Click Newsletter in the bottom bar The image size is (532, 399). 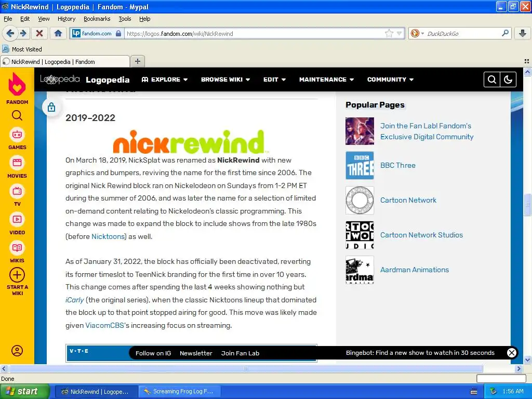tap(196, 353)
